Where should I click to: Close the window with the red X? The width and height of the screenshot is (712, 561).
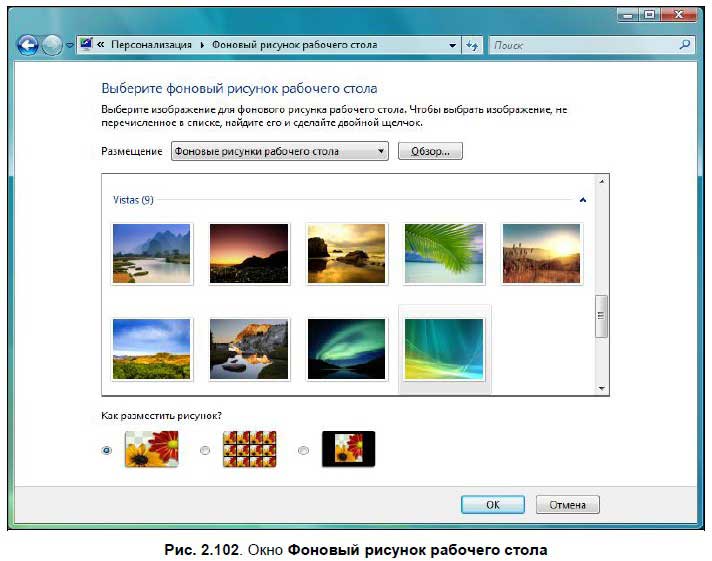coord(678,15)
